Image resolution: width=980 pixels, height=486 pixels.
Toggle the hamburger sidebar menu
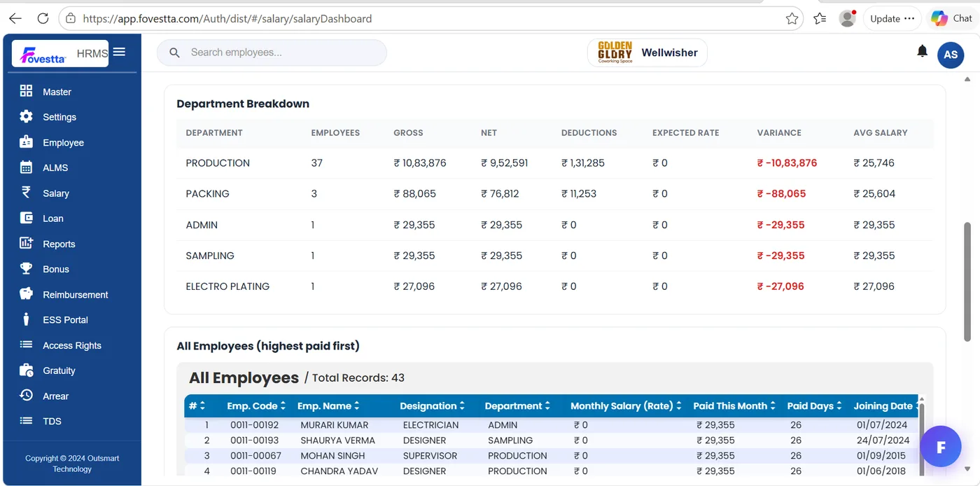pos(119,52)
